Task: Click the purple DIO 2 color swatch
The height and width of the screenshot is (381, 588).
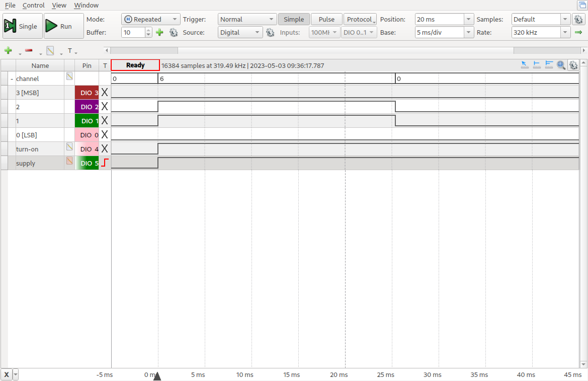Action: tap(87, 107)
